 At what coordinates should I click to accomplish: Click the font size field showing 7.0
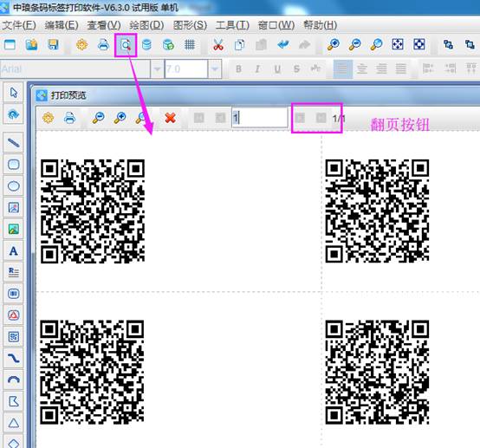pos(186,69)
